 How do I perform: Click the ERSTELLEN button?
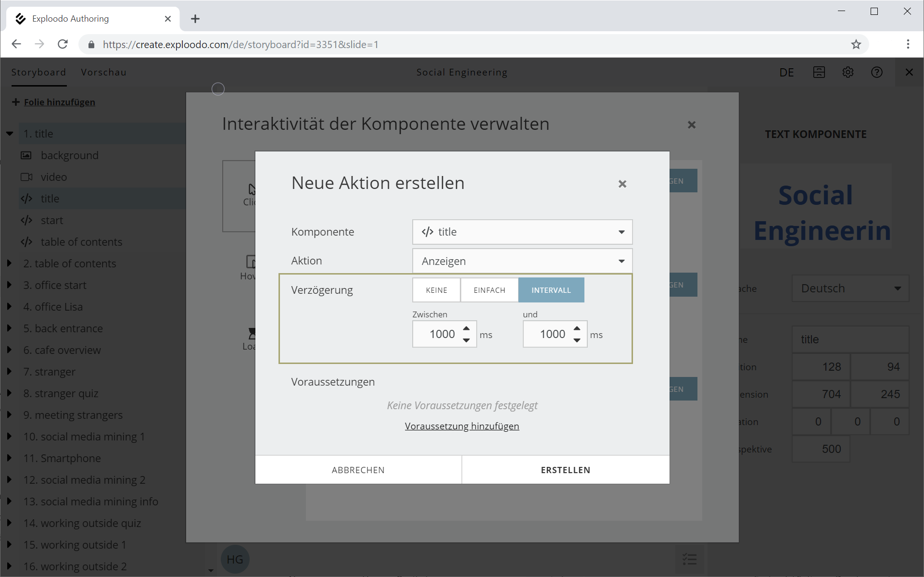coord(565,470)
